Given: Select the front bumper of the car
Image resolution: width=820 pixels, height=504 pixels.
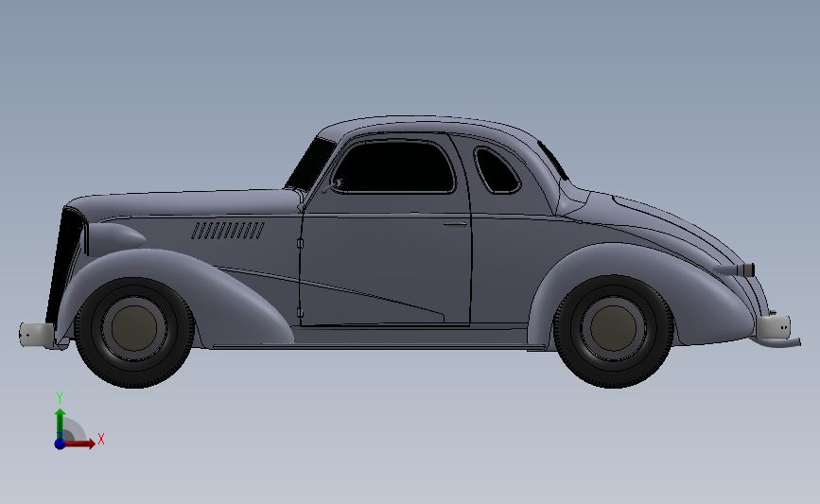Looking at the screenshot, I should [x=37, y=335].
